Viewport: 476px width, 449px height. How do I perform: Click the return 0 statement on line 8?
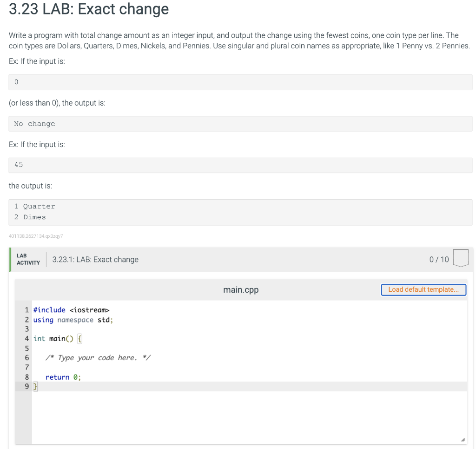(x=63, y=377)
